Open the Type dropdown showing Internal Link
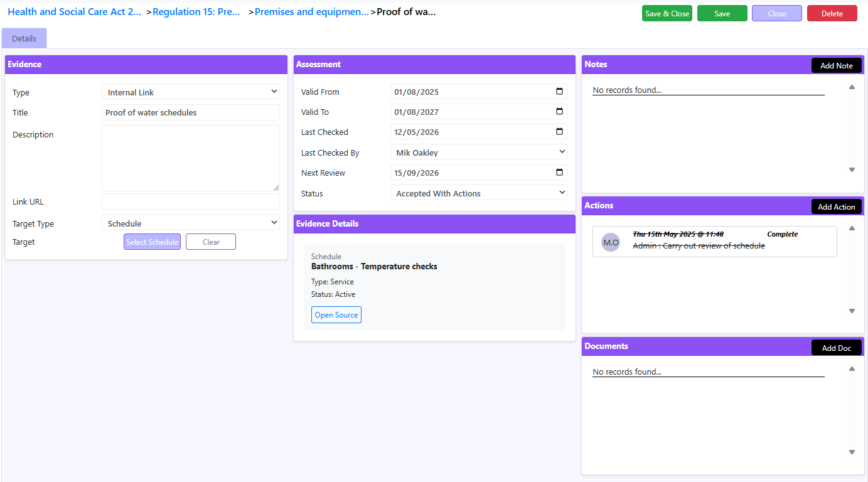This screenshot has height=482, width=868. pos(191,92)
